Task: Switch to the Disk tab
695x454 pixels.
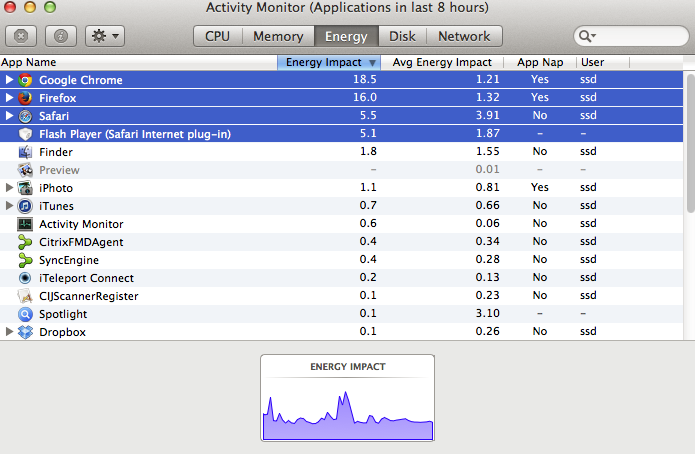Action: tap(402, 36)
